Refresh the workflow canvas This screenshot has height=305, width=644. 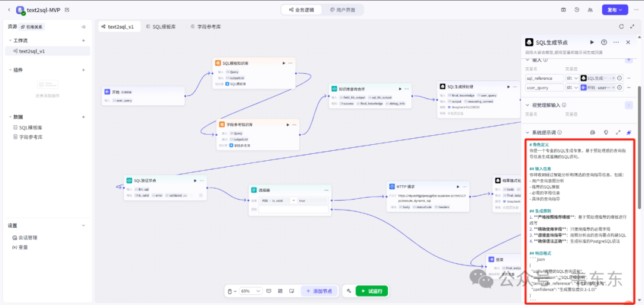[621, 27]
